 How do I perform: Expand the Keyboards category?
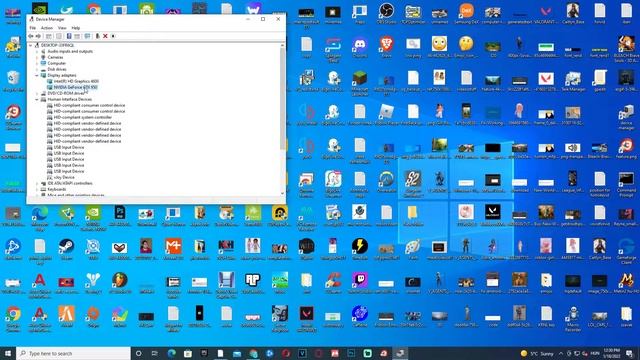pyautogui.click(x=37, y=189)
